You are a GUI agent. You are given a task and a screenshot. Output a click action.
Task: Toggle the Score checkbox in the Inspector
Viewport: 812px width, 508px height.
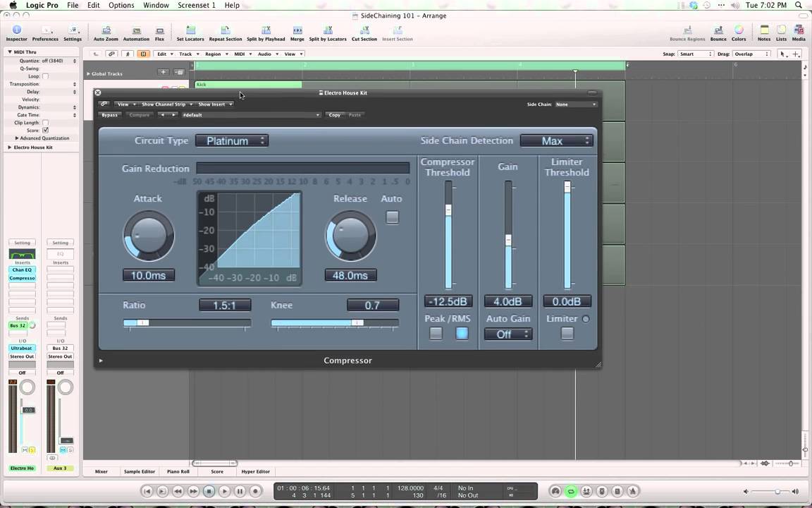(x=45, y=131)
